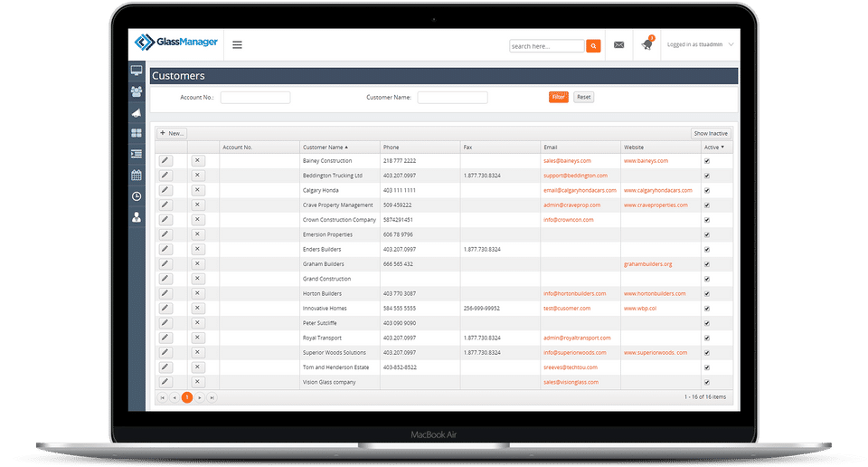This screenshot has width=868, height=467.
Task: Open the calendar icon in sidebar
Action: pos(137,175)
